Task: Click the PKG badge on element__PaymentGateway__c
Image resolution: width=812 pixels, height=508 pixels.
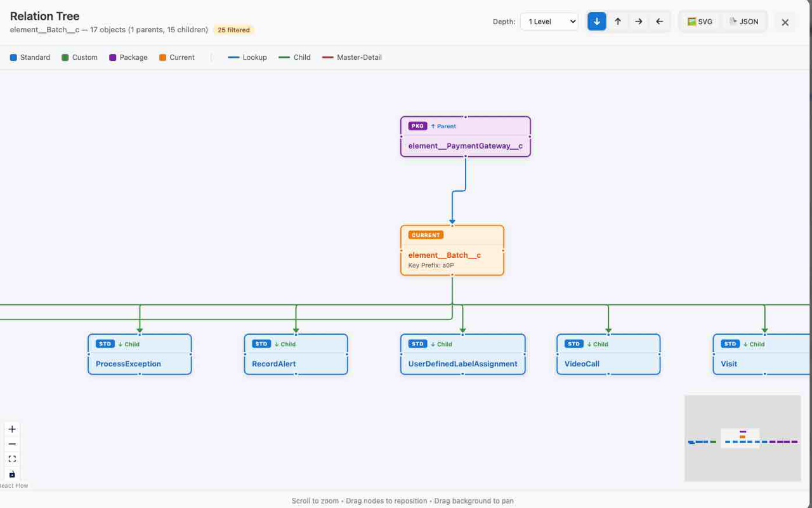Action: click(x=417, y=126)
